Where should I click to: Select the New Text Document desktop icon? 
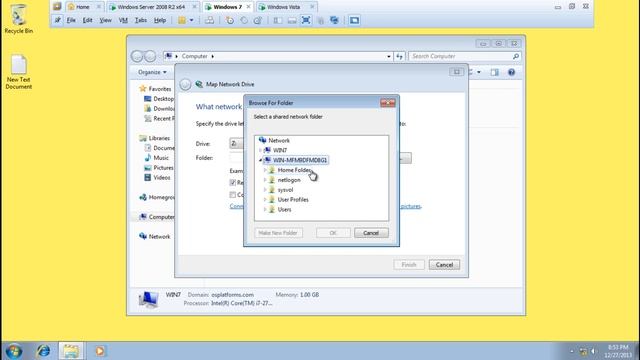click(x=19, y=72)
